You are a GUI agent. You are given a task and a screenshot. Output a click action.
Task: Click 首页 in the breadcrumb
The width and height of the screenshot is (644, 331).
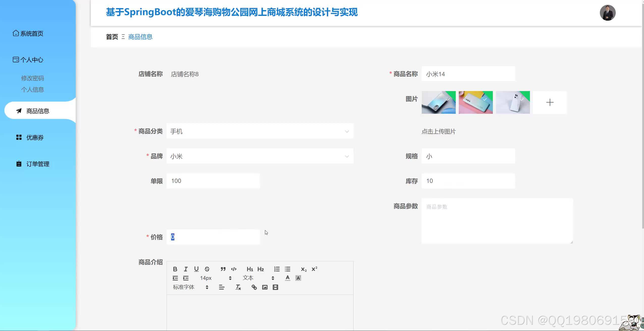click(112, 37)
